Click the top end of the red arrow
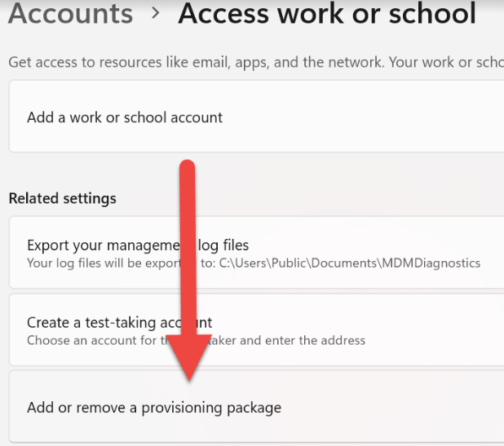504x446 pixels. click(x=188, y=167)
